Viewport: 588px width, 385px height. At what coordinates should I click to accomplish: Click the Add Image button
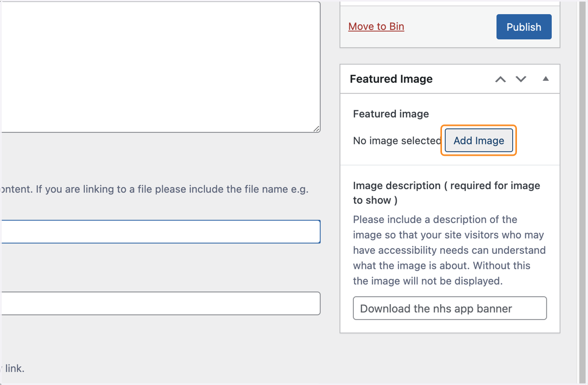[479, 141]
